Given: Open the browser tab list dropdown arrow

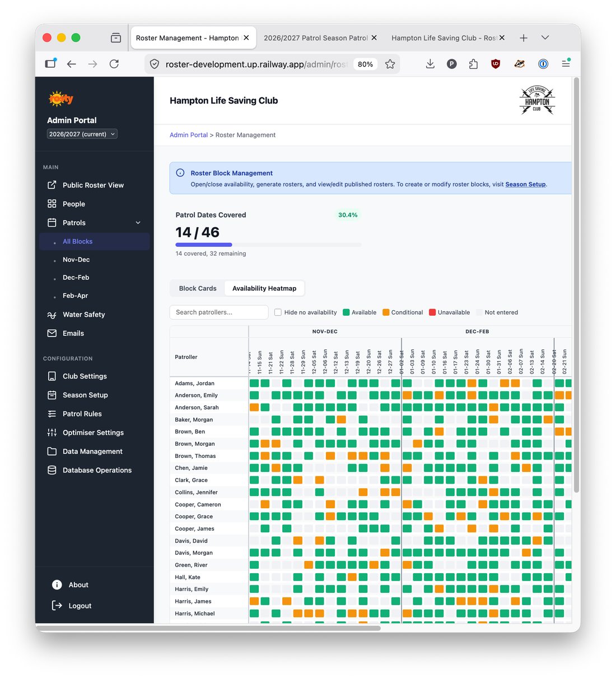Looking at the screenshot, I should (x=545, y=38).
